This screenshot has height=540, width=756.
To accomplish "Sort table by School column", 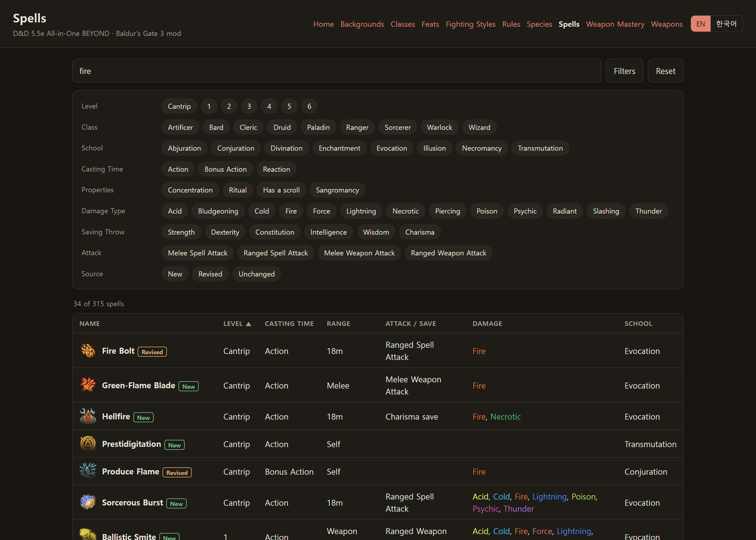I will [x=638, y=323].
